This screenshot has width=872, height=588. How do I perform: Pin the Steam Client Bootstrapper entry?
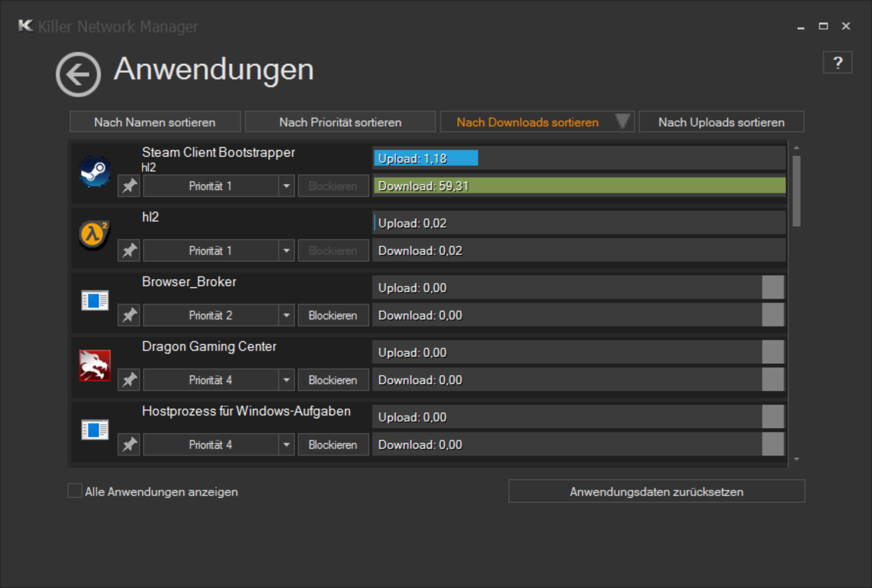[129, 186]
